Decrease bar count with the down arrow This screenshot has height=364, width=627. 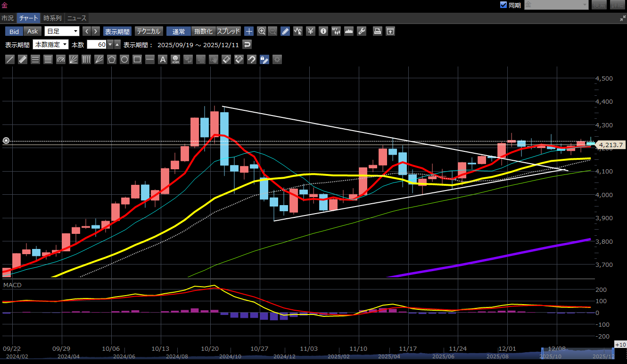point(110,45)
